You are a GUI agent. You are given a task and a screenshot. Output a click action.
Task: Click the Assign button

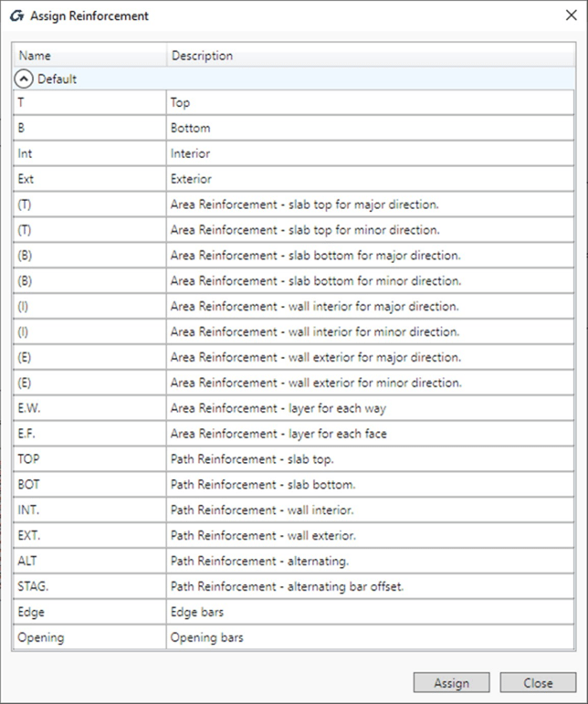click(451, 682)
